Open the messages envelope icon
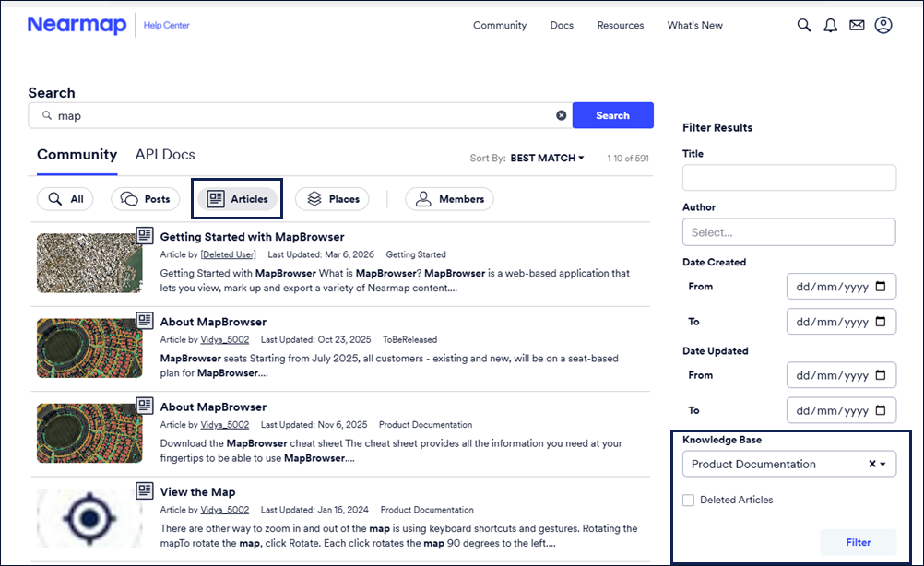The width and height of the screenshot is (924, 566). pos(857,25)
